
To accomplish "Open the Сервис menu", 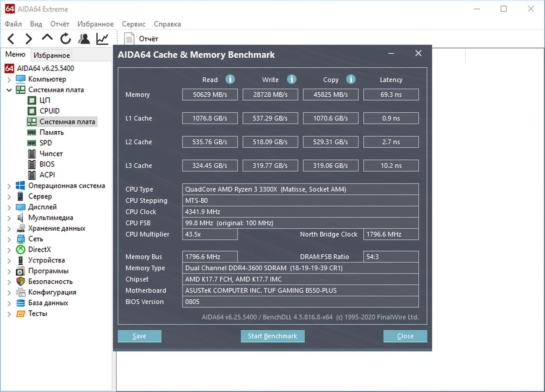I will pyautogui.click(x=134, y=24).
